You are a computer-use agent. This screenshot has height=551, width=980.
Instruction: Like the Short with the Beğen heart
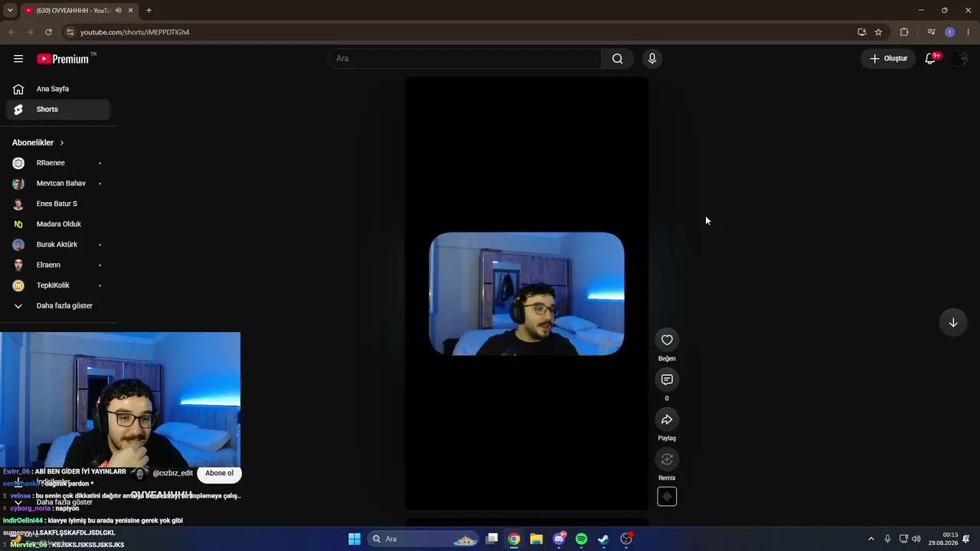[667, 341]
